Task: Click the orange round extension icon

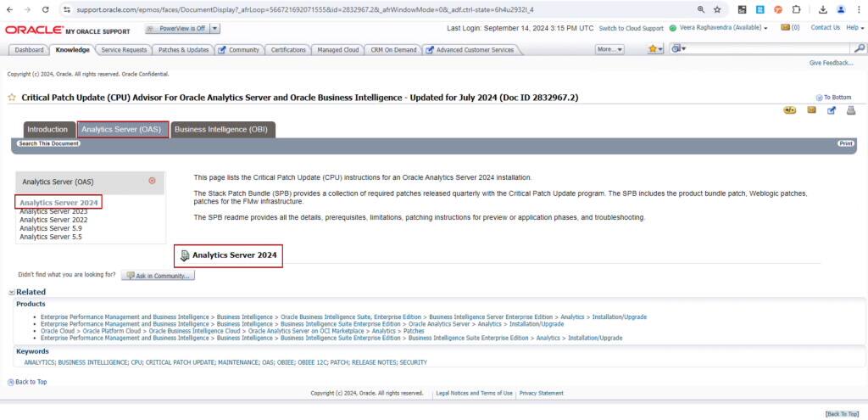Action: (x=778, y=9)
